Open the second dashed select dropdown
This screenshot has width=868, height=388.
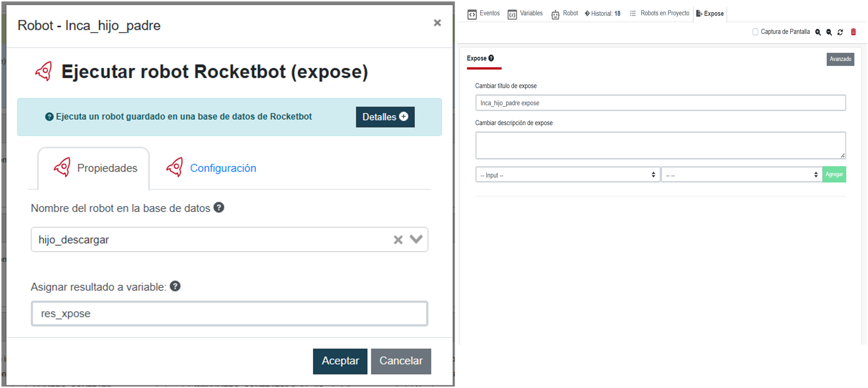741,175
